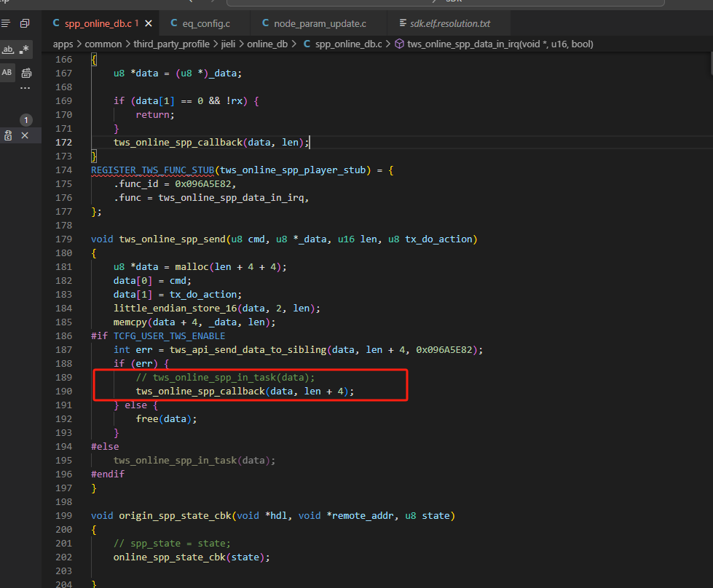Viewport: 713px width, 588px height.
Task: Click the result count badge showing 1
Action: coord(26,120)
